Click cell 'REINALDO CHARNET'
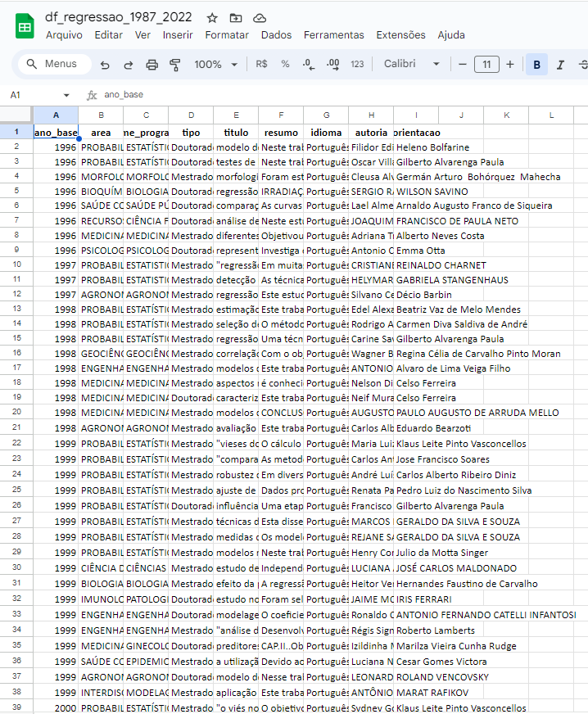The height and width of the screenshot is (714, 588). pos(441,265)
